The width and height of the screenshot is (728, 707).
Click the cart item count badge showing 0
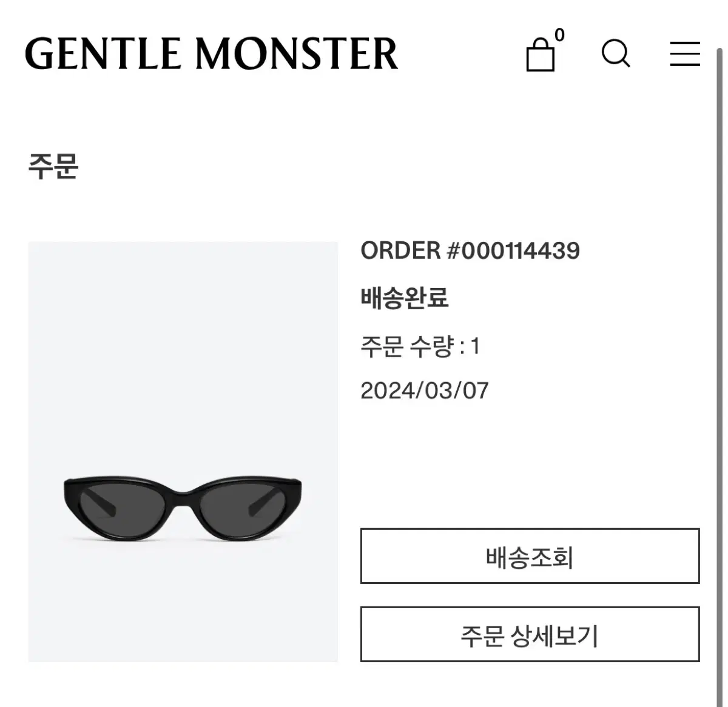coord(559,35)
